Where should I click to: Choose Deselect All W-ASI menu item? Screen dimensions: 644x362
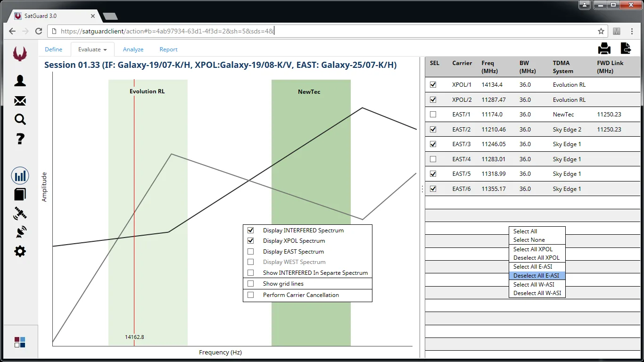537,293
